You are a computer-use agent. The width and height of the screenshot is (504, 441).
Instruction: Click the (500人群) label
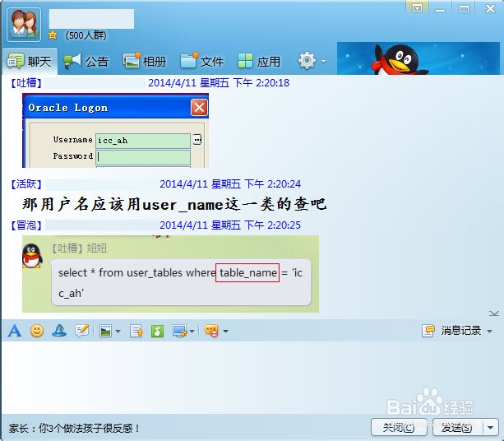(86, 35)
